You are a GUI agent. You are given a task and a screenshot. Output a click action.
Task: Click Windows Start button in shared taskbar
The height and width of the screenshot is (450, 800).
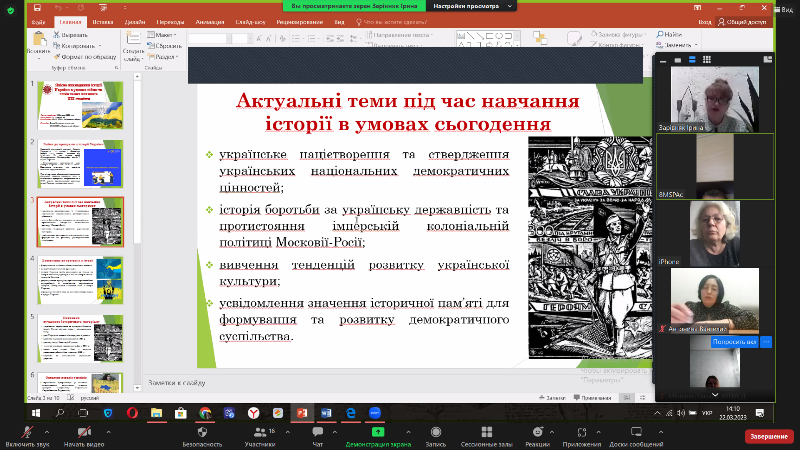36,413
